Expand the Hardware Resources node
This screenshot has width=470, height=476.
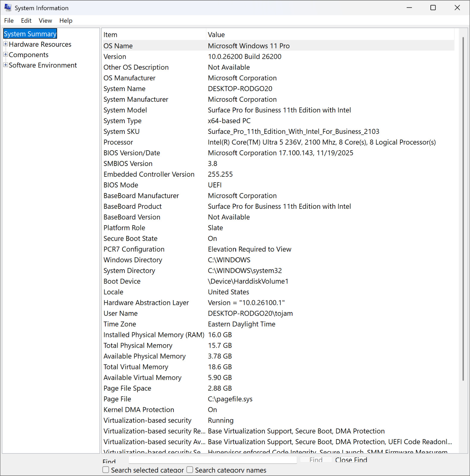pyautogui.click(x=6, y=44)
